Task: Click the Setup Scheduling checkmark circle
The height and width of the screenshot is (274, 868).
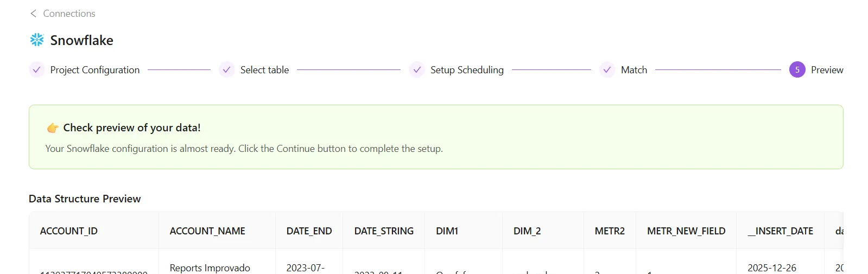Action: [x=417, y=70]
